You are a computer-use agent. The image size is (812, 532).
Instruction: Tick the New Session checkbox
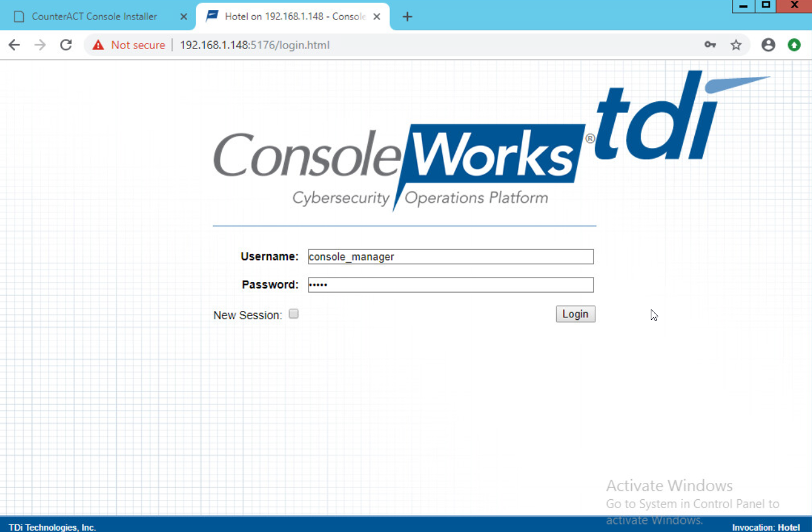[294, 314]
